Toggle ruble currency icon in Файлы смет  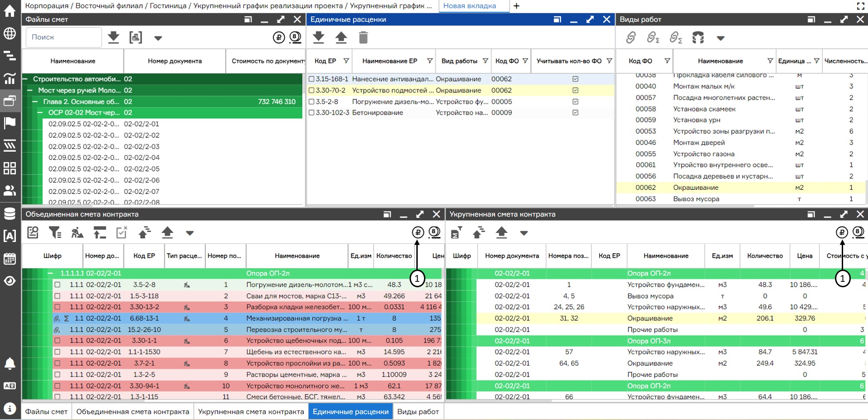pyautogui.click(x=279, y=37)
